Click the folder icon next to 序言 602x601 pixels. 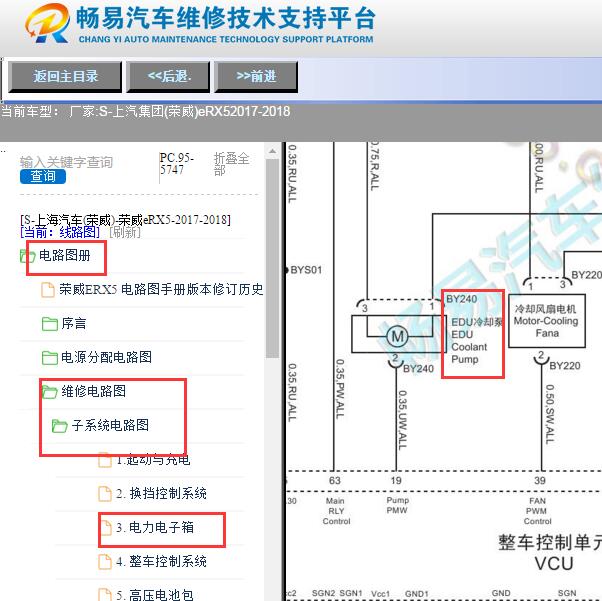[50, 324]
